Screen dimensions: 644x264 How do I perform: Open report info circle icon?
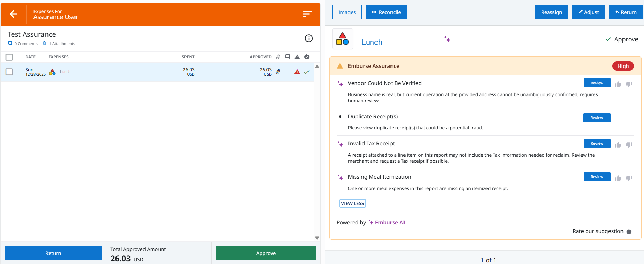[309, 38]
